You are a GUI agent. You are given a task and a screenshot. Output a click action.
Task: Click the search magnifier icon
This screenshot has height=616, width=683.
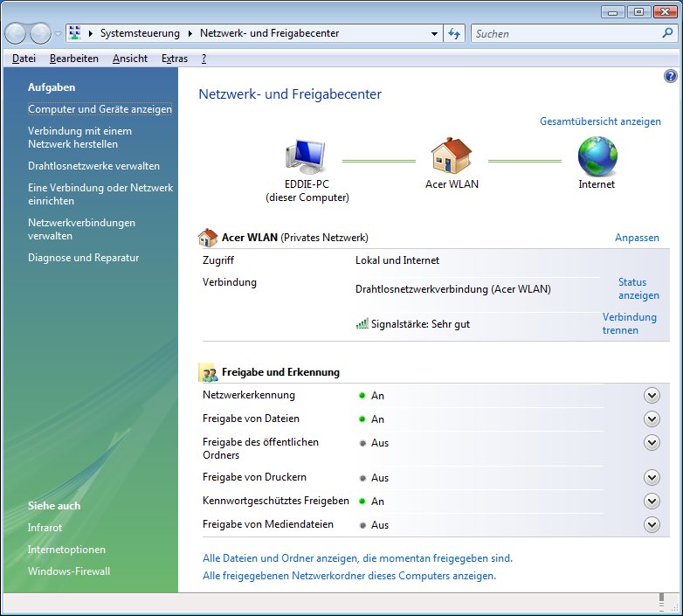click(667, 34)
